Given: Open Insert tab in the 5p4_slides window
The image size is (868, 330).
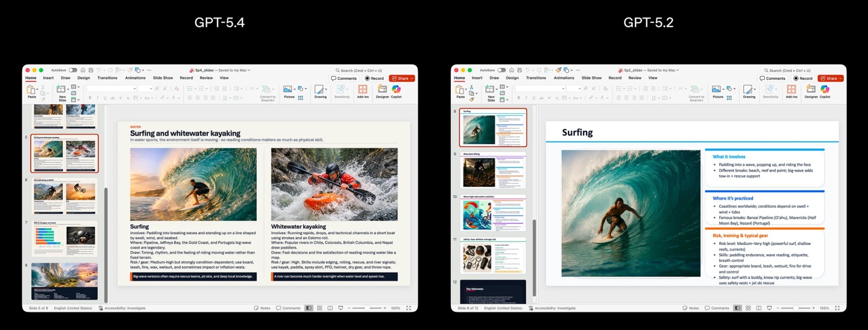Looking at the screenshot, I should (48, 78).
